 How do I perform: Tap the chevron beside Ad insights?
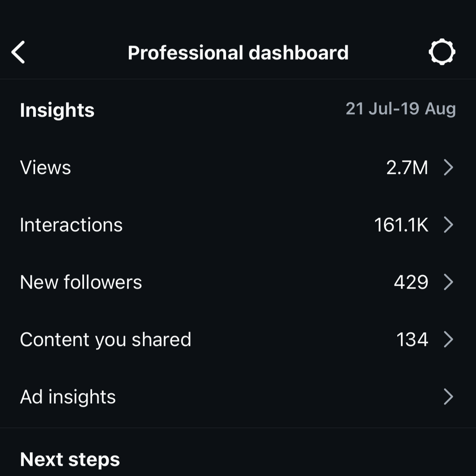point(449,396)
